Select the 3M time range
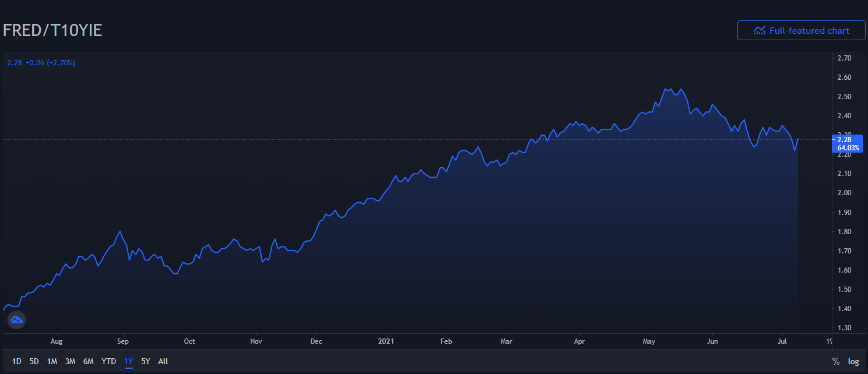 (x=70, y=361)
